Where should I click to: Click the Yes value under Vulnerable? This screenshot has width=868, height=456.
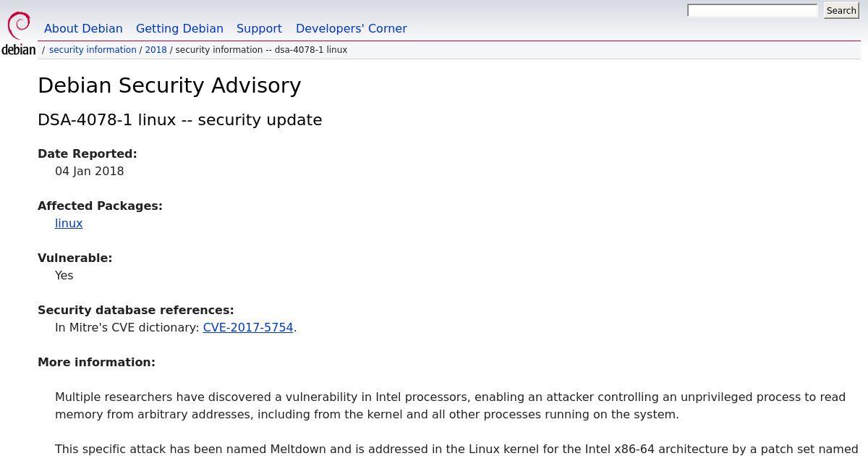click(x=64, y=276)
